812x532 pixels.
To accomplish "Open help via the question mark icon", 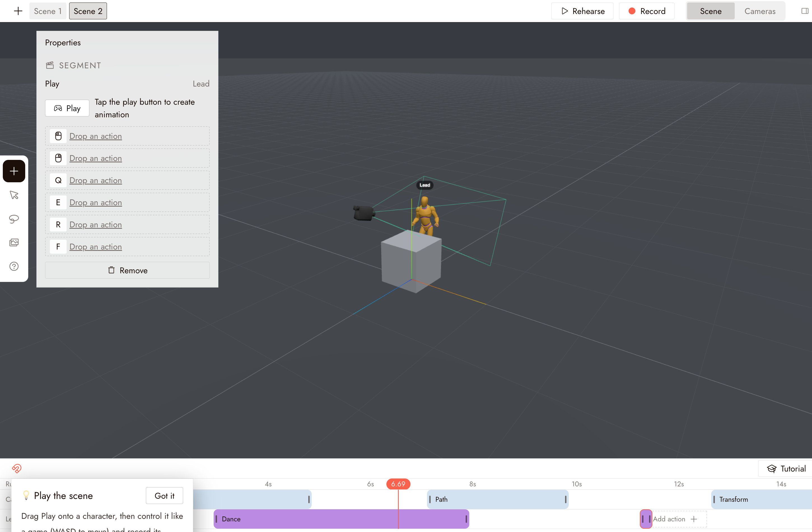I will (14, 266).
